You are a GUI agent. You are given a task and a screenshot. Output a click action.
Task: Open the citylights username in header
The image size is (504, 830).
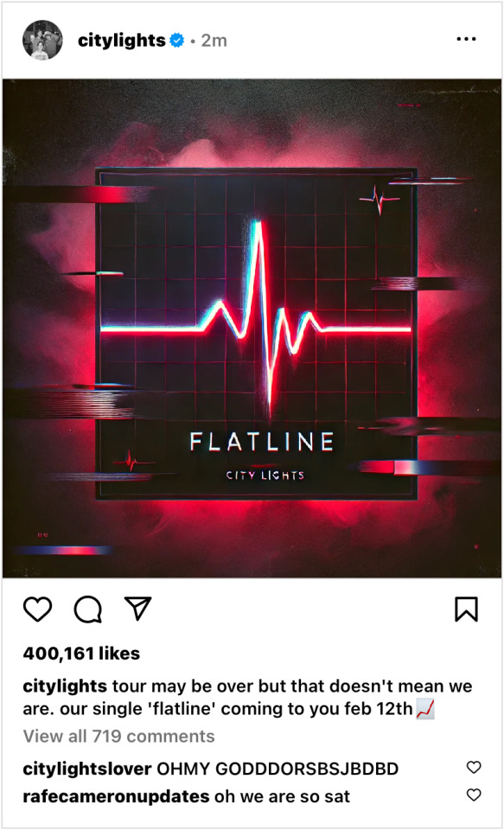pos(122,41)
